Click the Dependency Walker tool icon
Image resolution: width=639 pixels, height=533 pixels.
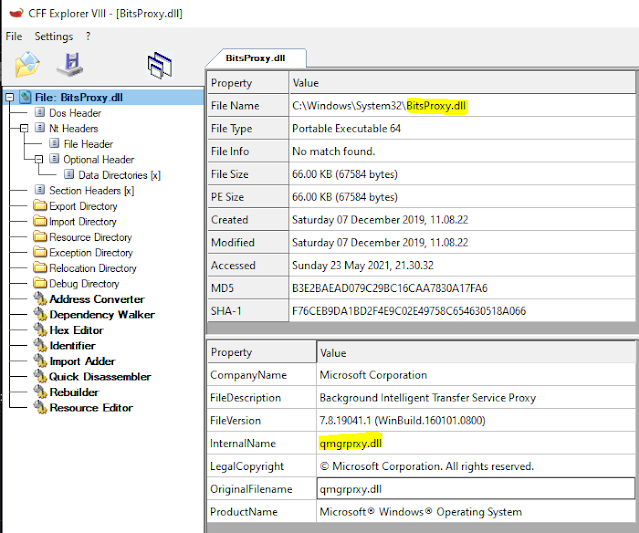point(40,314)
